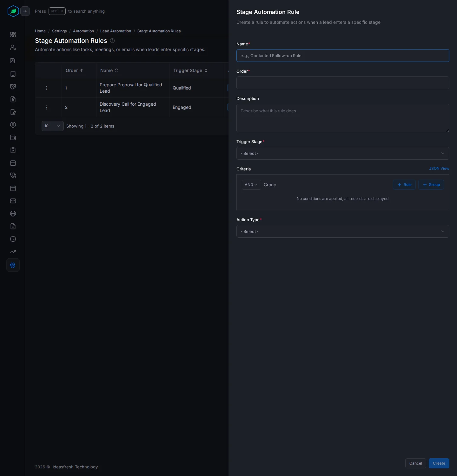Sort table by Trigger Stage column
The height and width of the screenshot is (476, 457).
(x=190, y=70)
